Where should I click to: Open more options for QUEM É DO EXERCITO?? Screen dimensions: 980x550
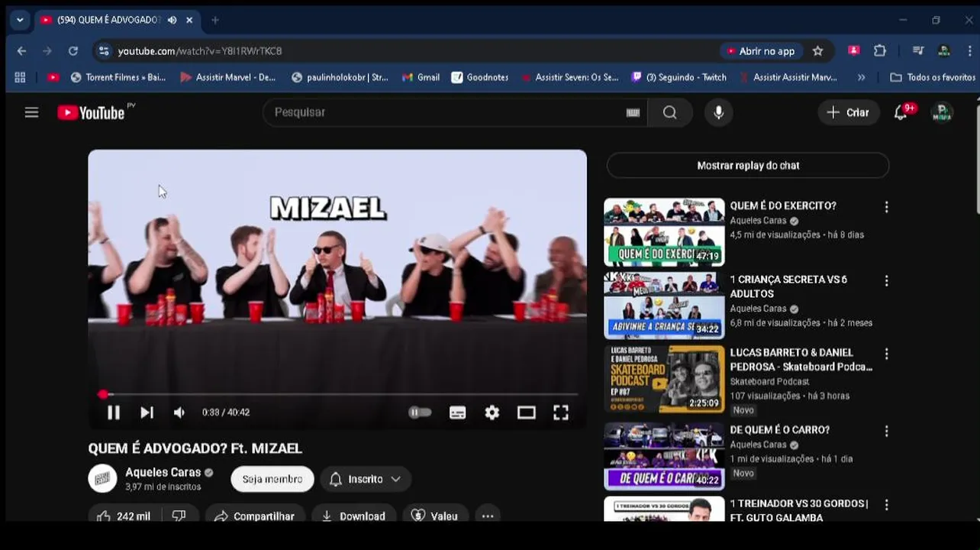tap(886, 207)
